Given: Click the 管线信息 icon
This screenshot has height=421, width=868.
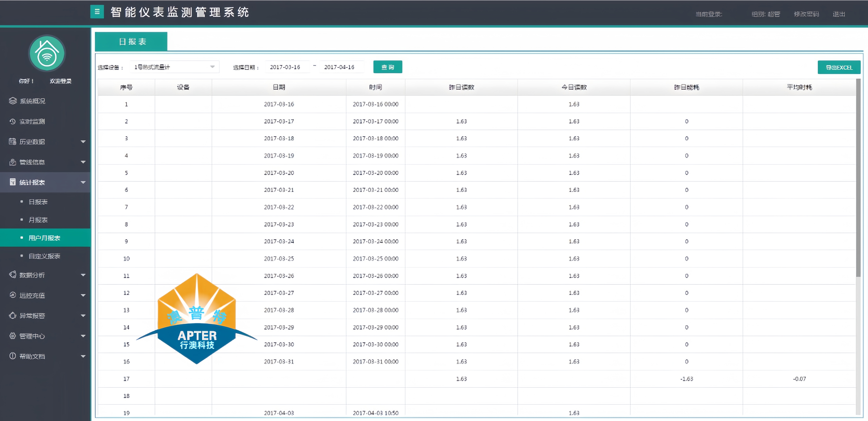Looking at the screenshot, I should coord(13,162).
